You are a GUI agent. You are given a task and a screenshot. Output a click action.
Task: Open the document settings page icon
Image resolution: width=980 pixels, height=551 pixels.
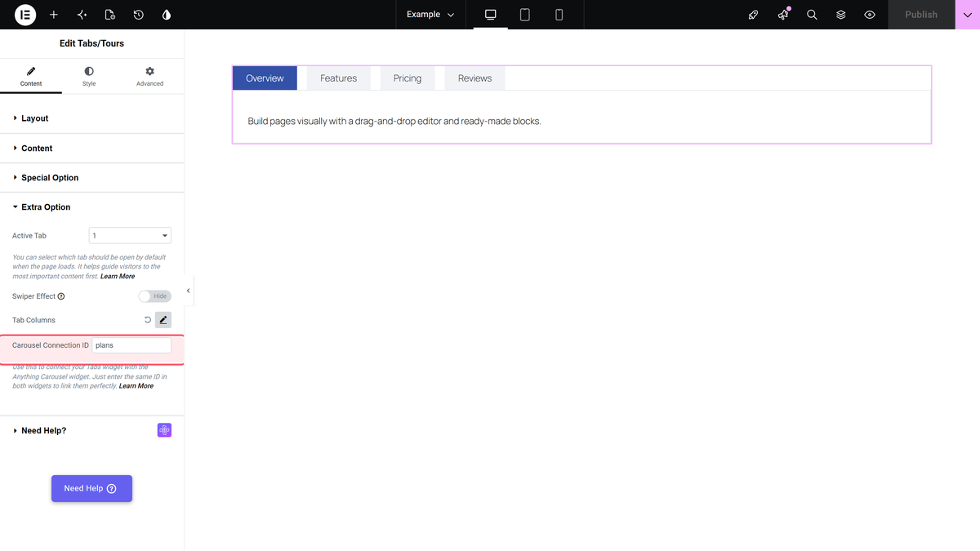coord(110,15)
